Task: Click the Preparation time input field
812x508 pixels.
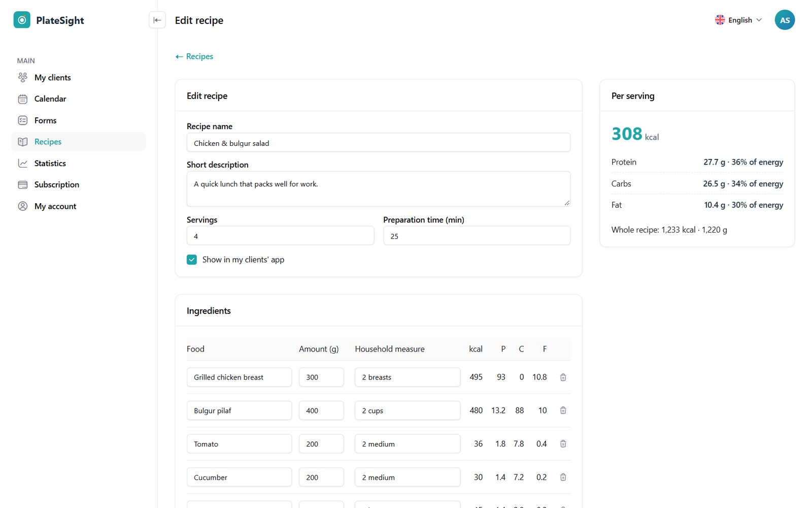Action: (x=477, y=236)
